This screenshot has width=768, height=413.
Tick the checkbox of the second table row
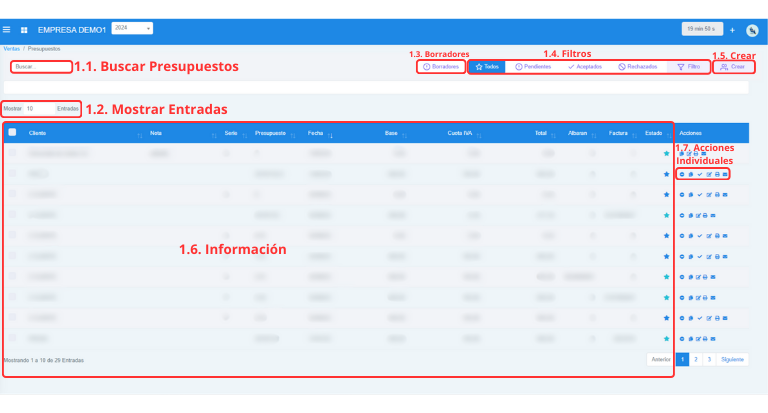pos(12,173)
